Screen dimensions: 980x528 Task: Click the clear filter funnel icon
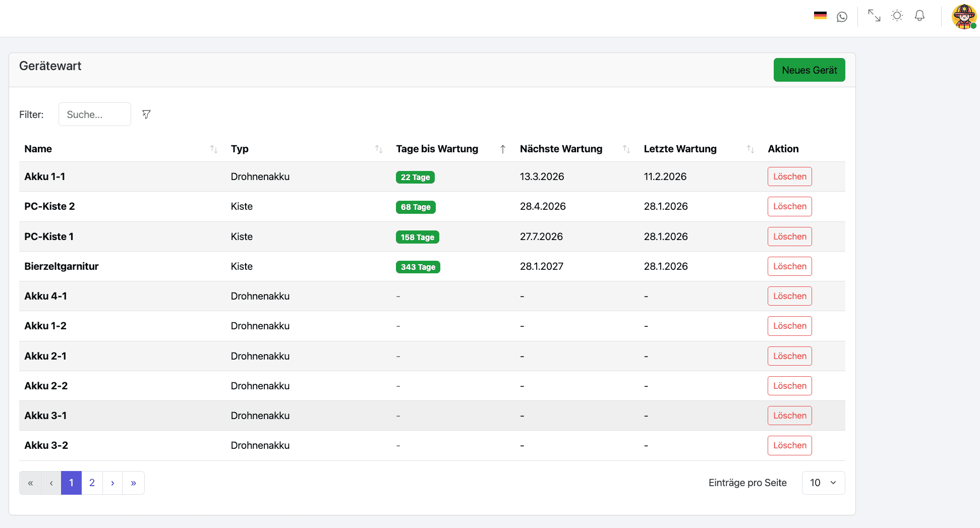click(x=146, y=114)
